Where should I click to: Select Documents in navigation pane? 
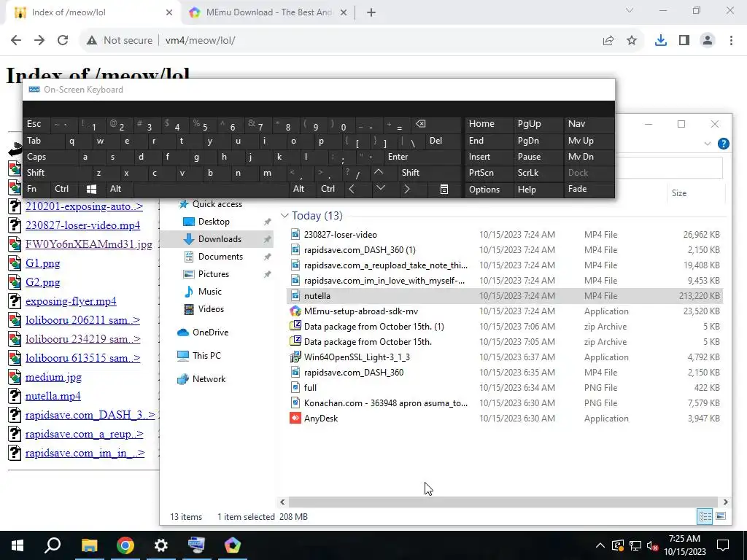click(x=220, y=257)
